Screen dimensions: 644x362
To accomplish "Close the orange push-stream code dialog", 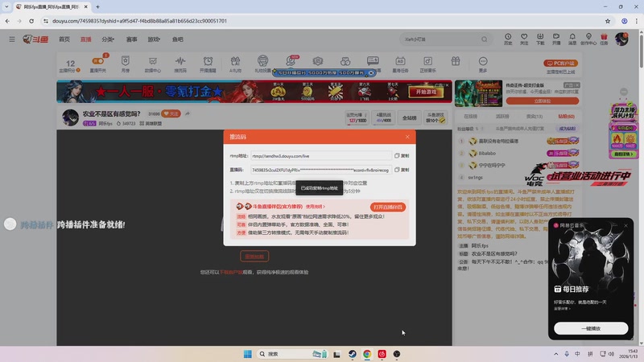I will click(407, 137).
